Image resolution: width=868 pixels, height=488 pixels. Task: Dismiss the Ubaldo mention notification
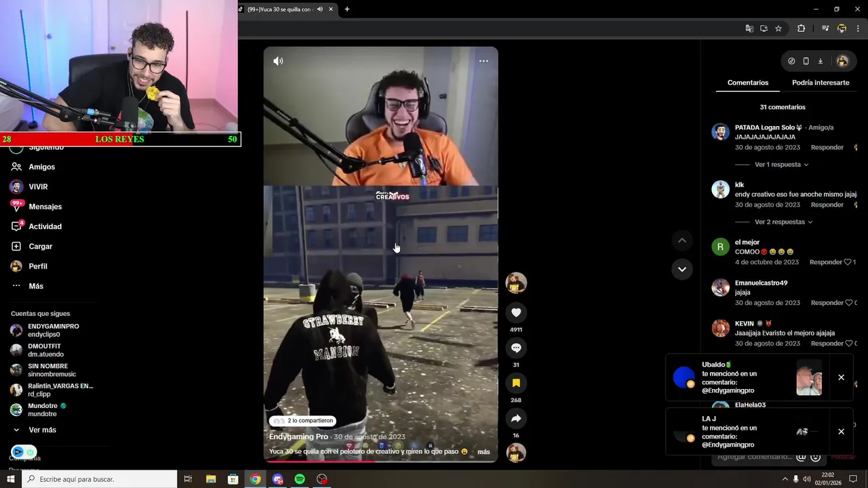[x=841, y=378]
